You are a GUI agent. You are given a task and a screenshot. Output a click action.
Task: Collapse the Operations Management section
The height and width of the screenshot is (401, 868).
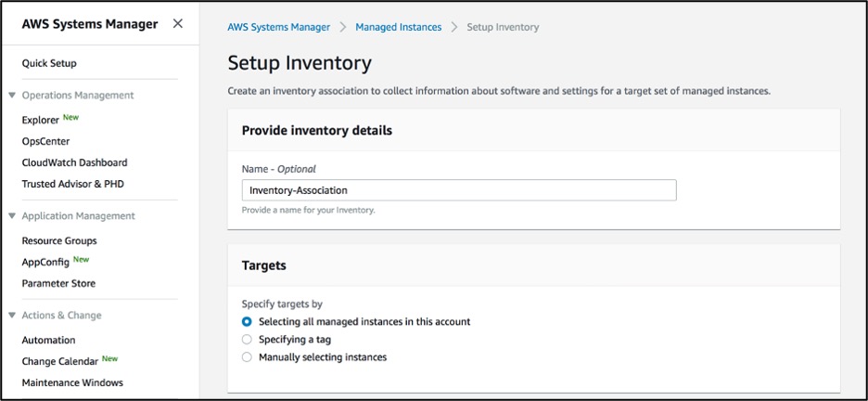[x=12, y=96]
